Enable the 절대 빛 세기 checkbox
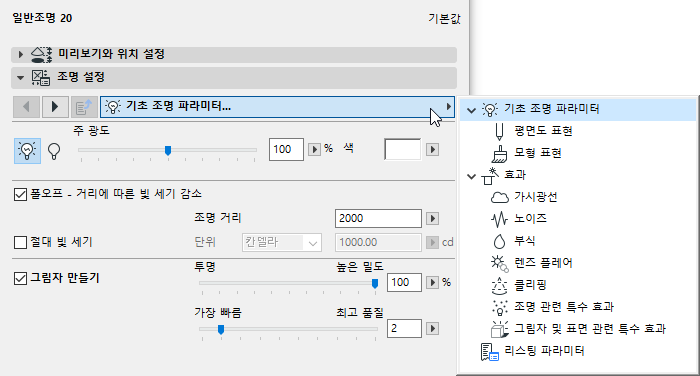Screen dimensions: 700x376 click(20, 242)
